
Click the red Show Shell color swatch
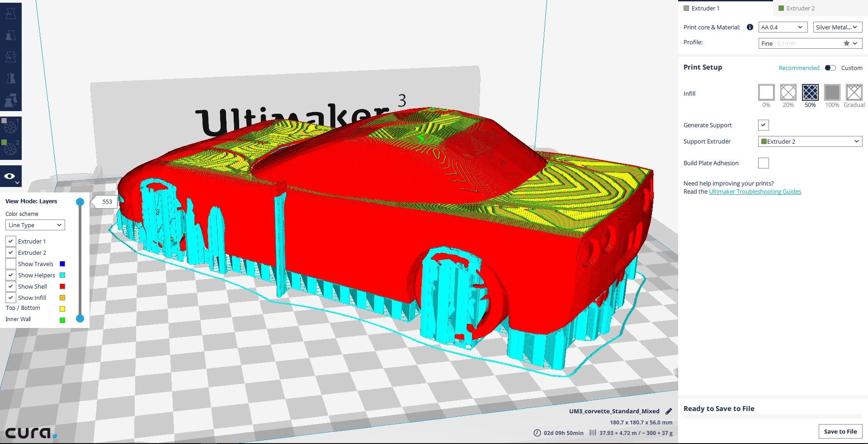click(62, 286)
